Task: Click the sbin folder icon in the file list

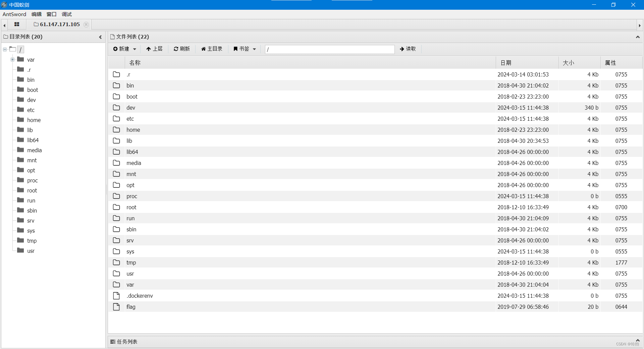Action: coord(116,229)
